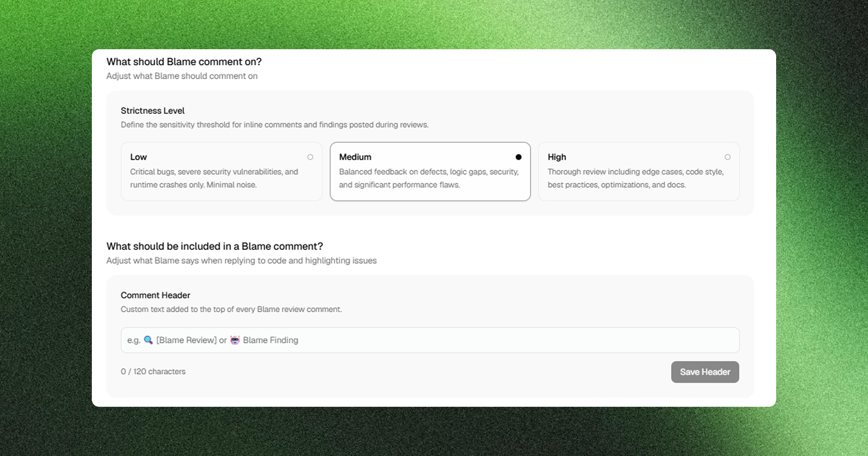Image resolution: width=868 pixels, height=456 pixels.
Task: Click 'What should Blame comment on?' heading
Action: coord(184,62)
